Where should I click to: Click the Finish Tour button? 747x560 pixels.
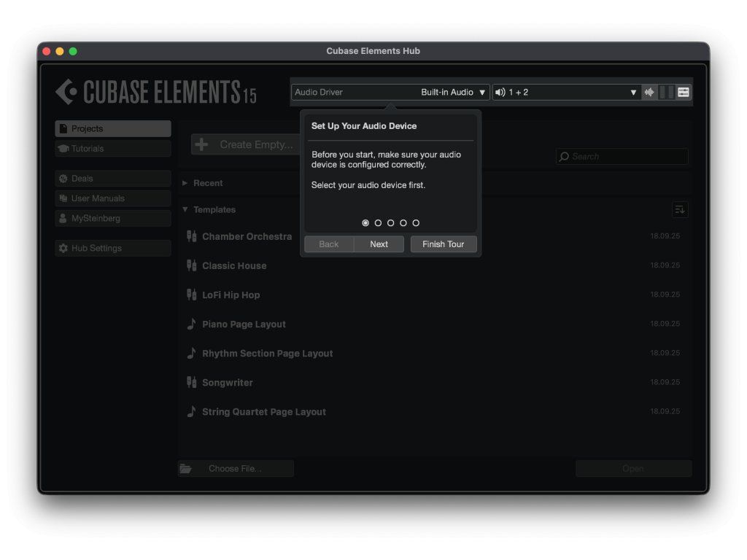444,244
